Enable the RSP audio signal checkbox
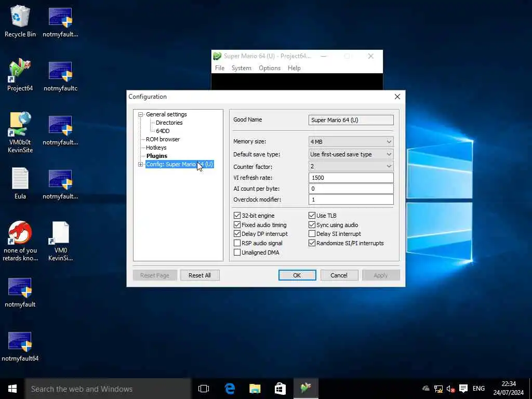Image resolution: width=532 pixels, height=399 pixels. (x=237, y=243)
